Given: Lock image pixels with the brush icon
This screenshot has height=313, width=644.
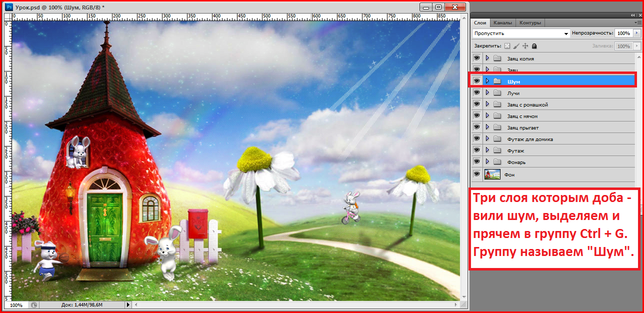Looking at the screenshot, I should pyautogui.click(x=516, y=46).
